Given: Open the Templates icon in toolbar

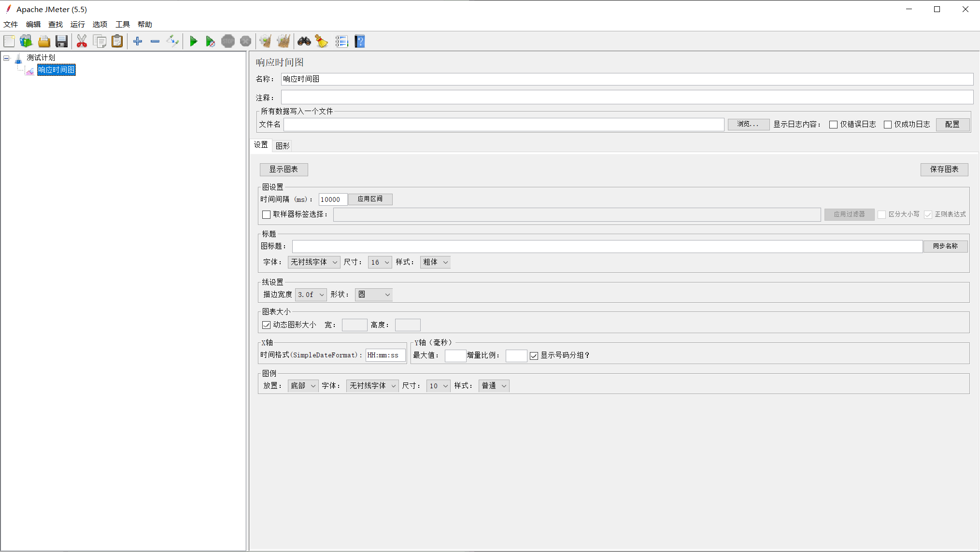Looking at the screenshot, I should point(26,42).
